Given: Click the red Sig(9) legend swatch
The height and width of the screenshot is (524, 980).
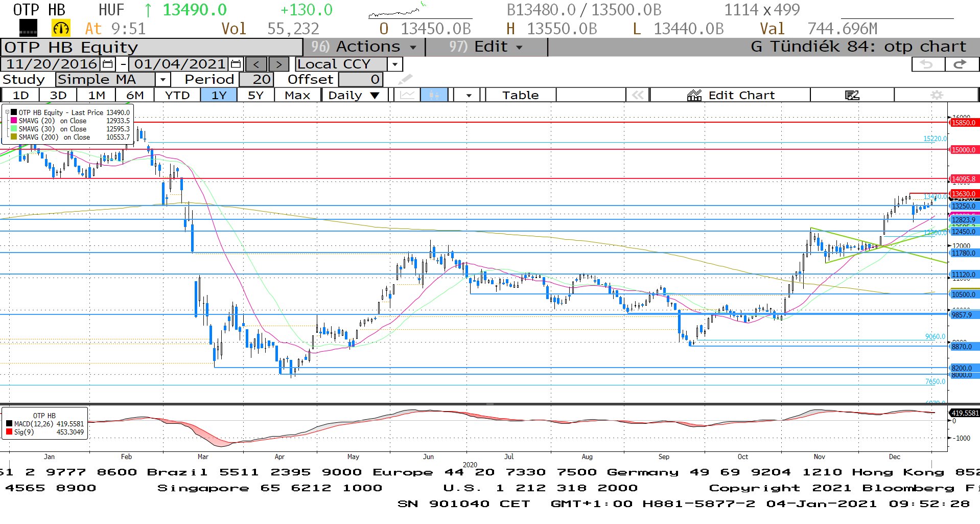Looking at the screenshot, I should (9, 432).
